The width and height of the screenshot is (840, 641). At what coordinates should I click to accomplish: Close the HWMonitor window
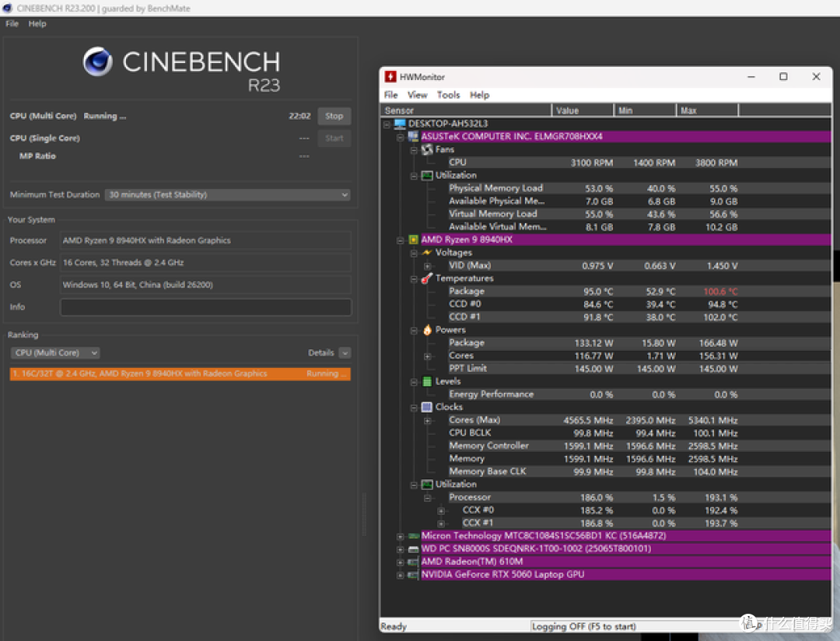pyautogui.click(x=816, y=77)
